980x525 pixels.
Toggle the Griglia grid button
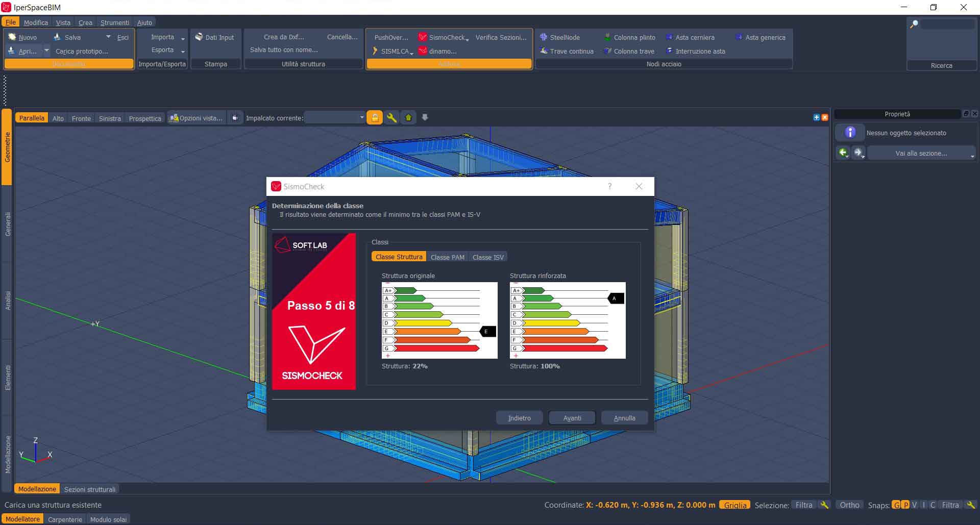click(735, 505)
